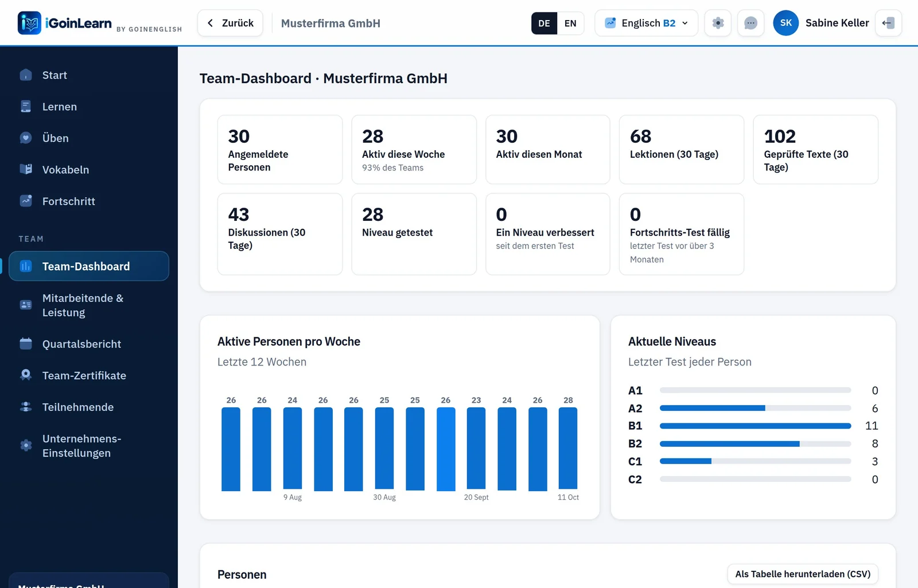Click the Fortschritt chart icon

point(26,201)
